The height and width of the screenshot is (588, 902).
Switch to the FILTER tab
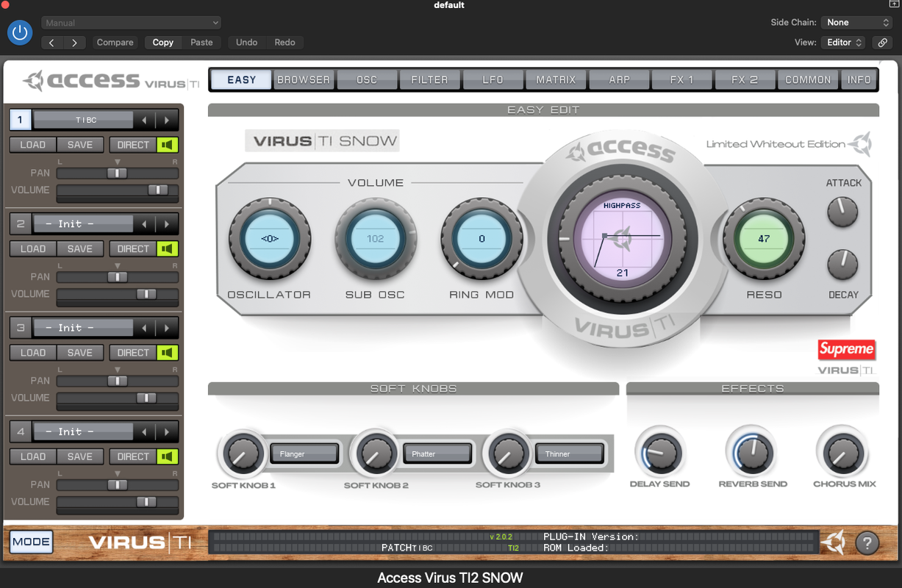point(429,79)
